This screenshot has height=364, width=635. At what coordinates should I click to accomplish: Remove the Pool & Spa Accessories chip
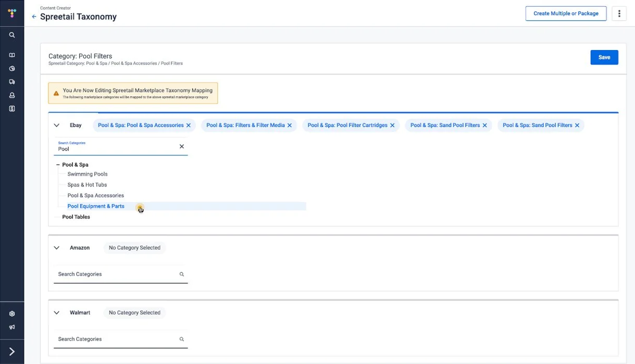[x=189, y=125]
